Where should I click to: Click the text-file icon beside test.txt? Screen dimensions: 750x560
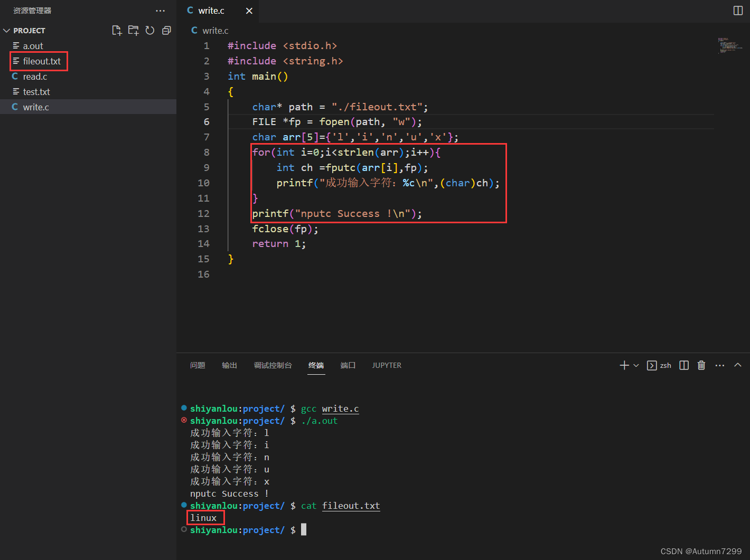pyautogui.click(x=16, y=92)
